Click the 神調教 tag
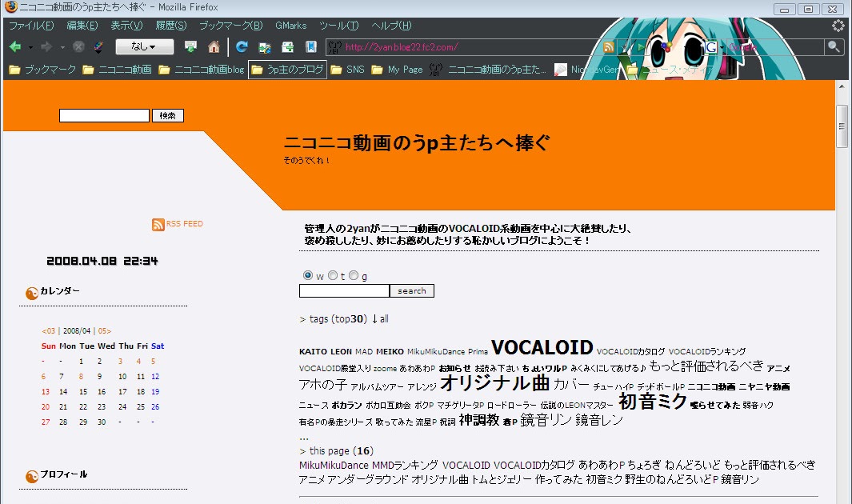 pos(478,420)
